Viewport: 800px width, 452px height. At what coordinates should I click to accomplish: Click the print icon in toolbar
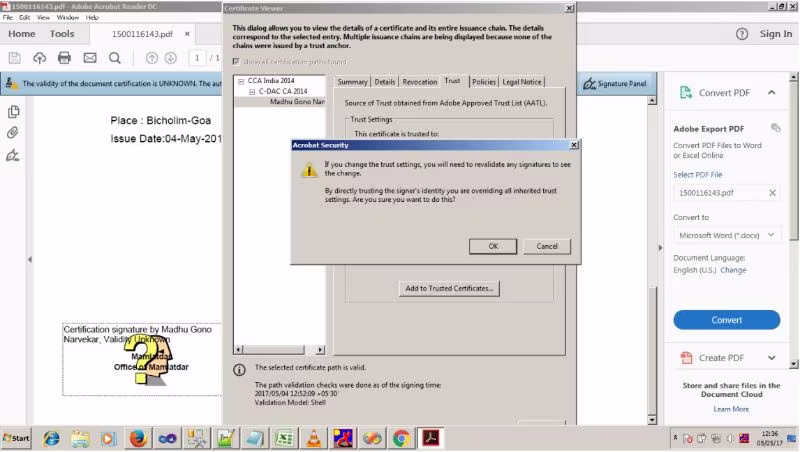(x=64, y=58)
